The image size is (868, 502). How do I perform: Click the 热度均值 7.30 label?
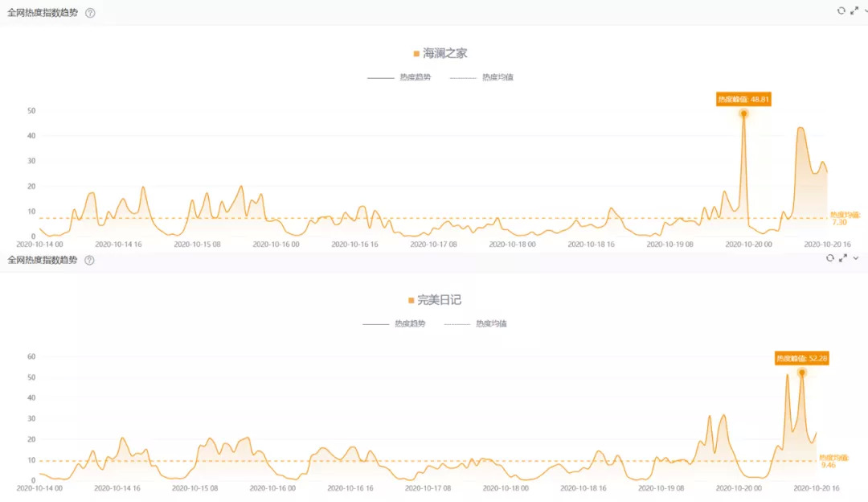coord(845,218)
